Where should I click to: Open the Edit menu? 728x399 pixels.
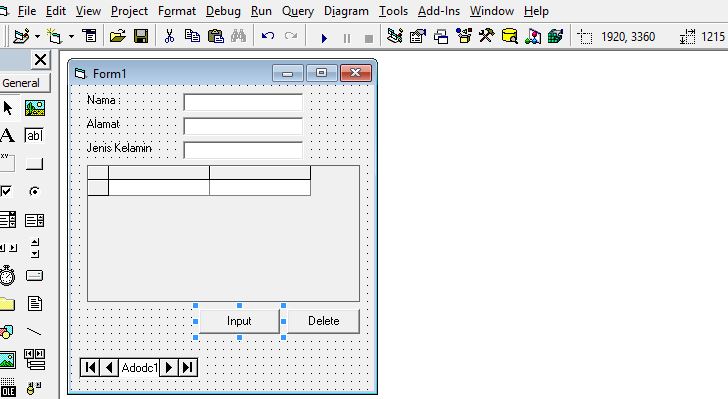[56, 11]
